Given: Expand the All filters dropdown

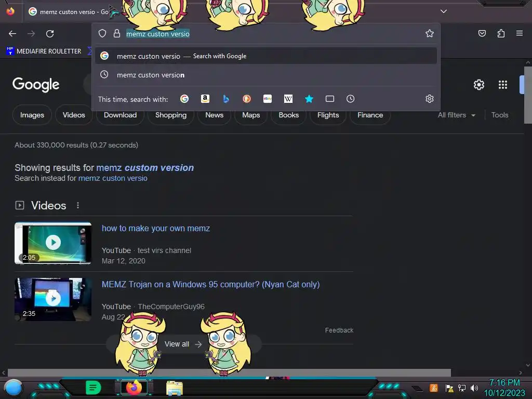Looking at the screenshot, I should tap(456, 115).
